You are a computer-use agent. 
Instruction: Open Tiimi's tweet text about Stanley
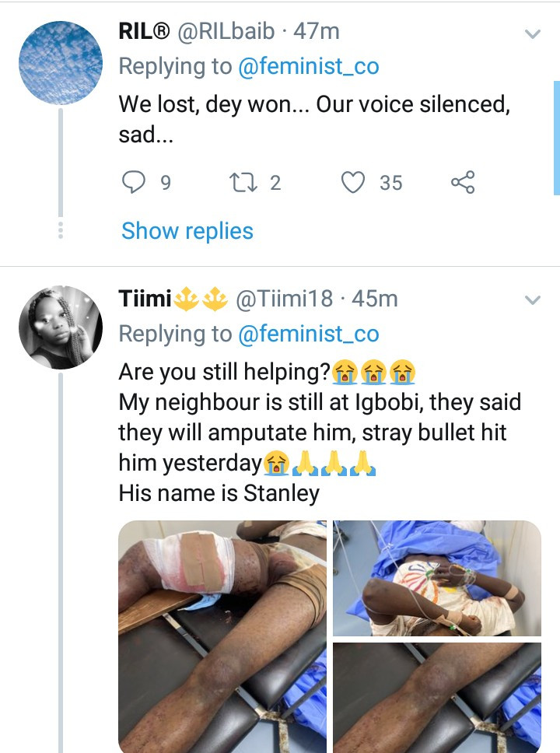[x=320, y=433]
